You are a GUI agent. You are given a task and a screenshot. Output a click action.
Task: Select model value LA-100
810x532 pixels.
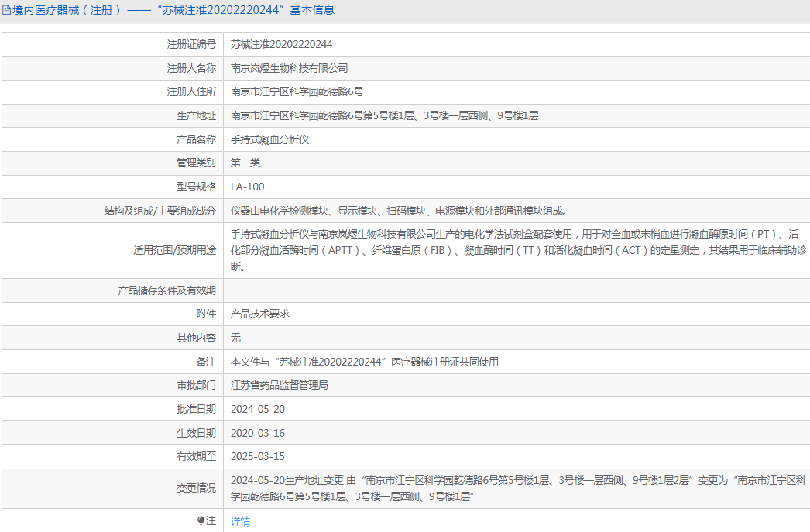coord(248,187)
